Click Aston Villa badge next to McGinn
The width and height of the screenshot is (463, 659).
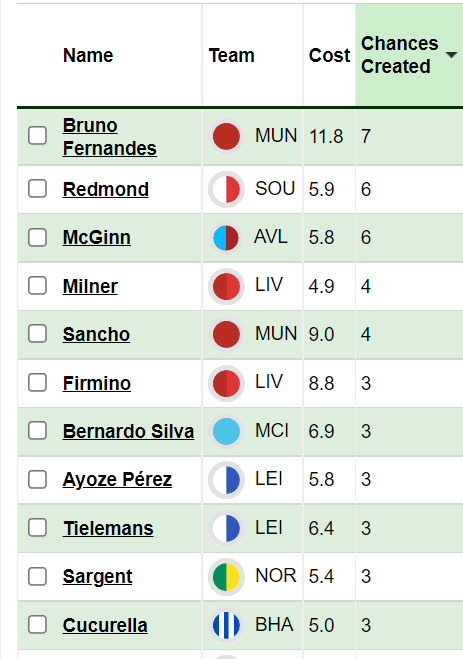[x=226, y=238]
